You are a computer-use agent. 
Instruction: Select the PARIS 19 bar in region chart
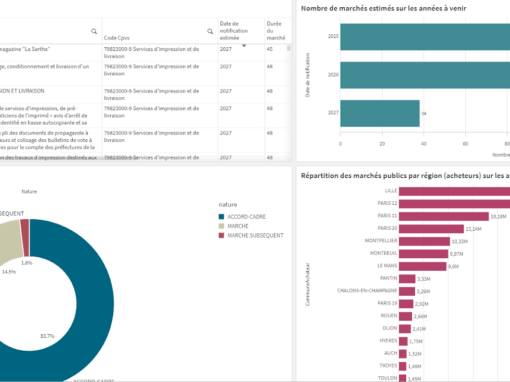(406, 304)
